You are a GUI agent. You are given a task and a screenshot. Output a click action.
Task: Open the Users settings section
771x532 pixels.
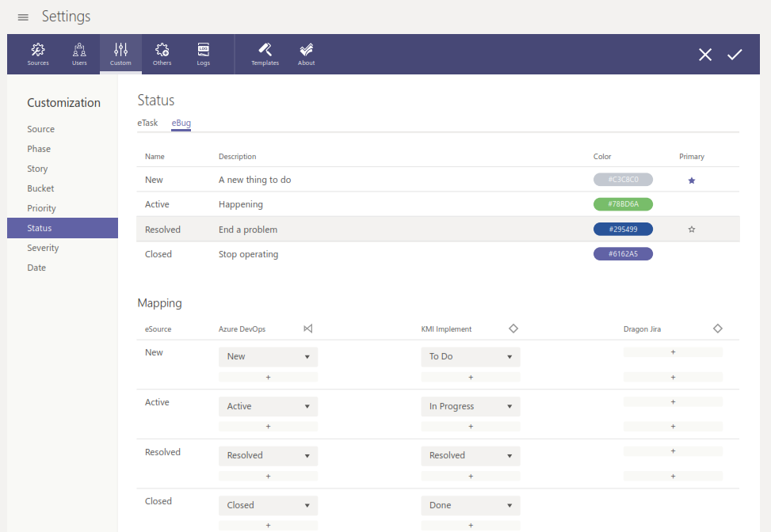tap(79, 54)
